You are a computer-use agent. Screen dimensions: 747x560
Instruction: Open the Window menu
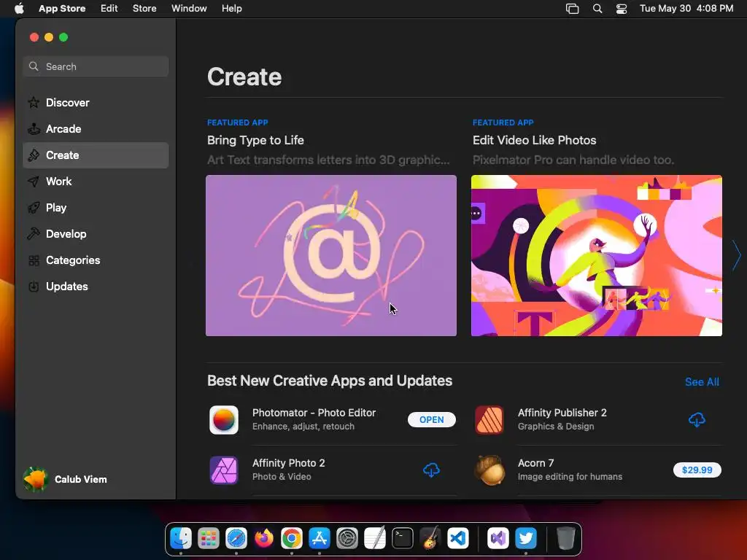pyautogui.click(x=189, y=9)
